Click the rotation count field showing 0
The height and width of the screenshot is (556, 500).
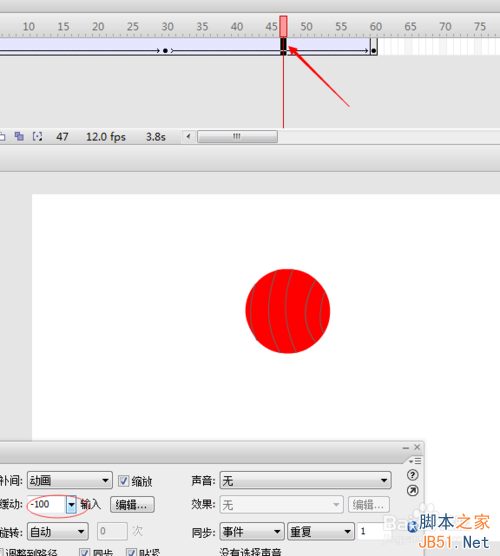112,531
